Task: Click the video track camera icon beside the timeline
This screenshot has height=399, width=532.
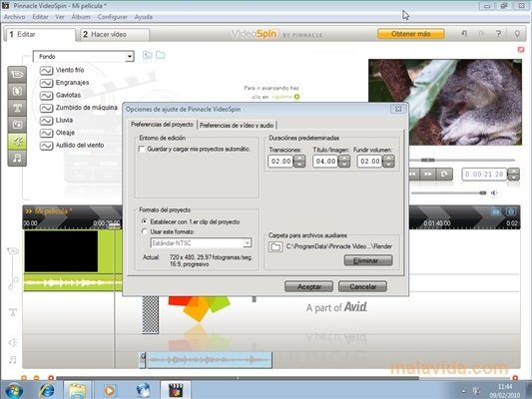Action: [x=13, y=250]
